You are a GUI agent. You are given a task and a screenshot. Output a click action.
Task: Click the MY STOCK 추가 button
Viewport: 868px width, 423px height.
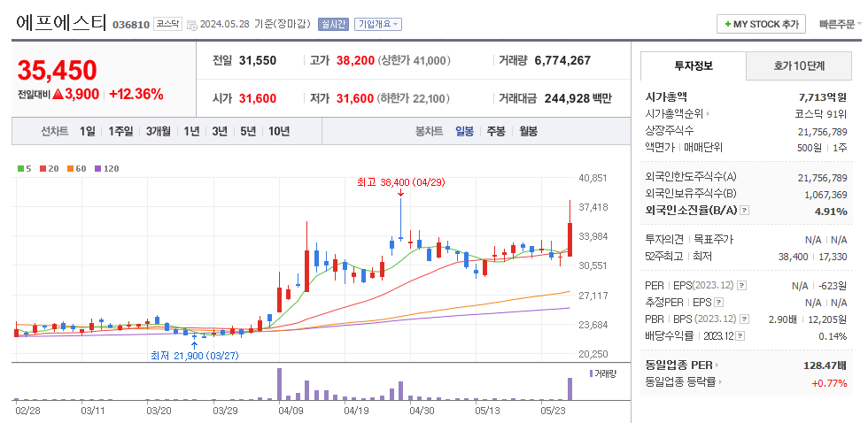761,24
